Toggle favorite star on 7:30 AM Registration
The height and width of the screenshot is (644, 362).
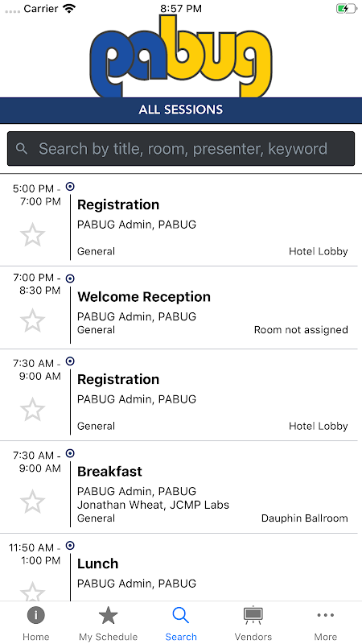32,410
